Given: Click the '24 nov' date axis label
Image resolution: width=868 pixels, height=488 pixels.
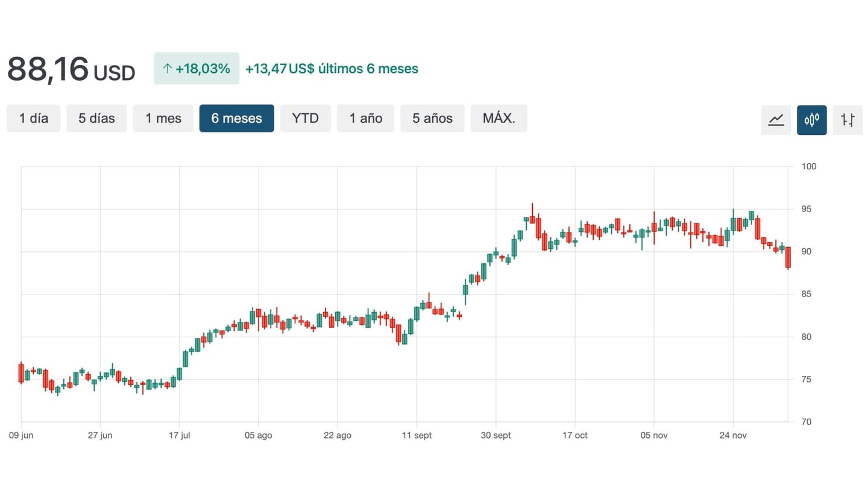Looking at the screenshot, I should pyautogui.click(x=733, y=436).
